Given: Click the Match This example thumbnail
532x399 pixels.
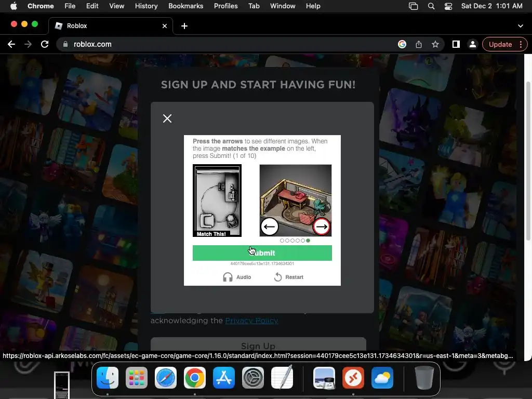Looking at the screenshot, I should tap(217, 201).
